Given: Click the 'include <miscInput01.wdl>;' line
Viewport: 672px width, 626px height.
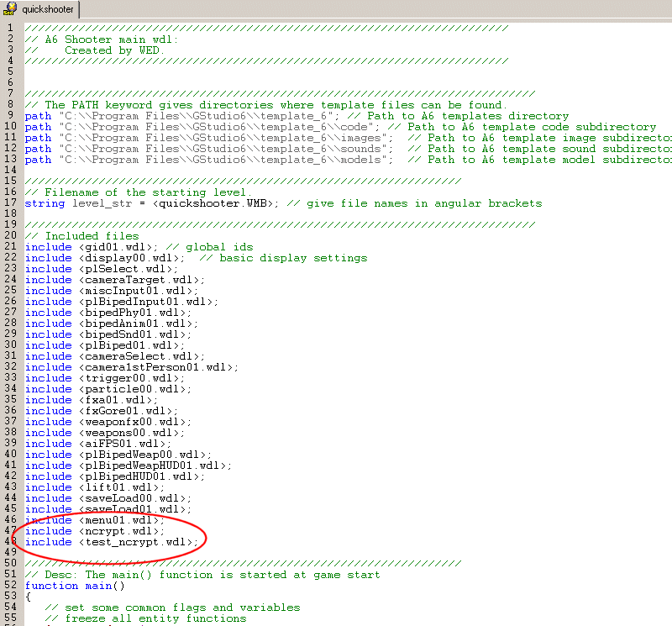Looking at the screenshot, I should [x=112, y=291].
